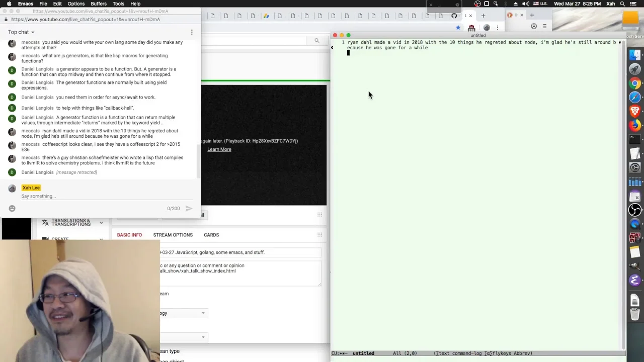644x362 pixels.
Task: Switch to Basic Info tab
Action: pos(129,235)
